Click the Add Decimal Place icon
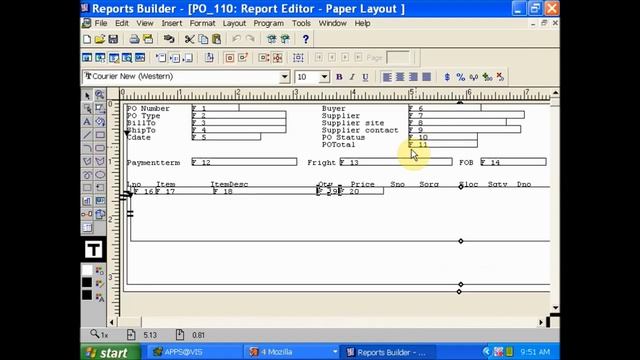This screenshot has width=640, height=360. (487, 77)
